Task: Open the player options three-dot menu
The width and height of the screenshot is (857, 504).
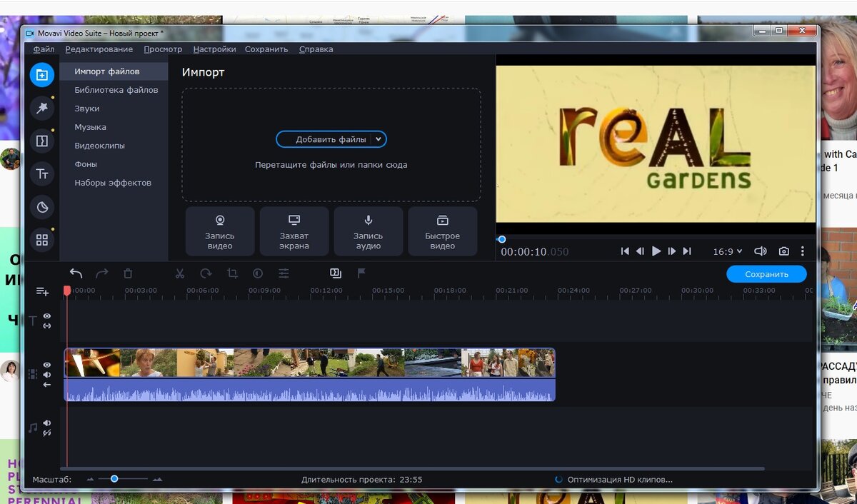Action: coord(803,251)
